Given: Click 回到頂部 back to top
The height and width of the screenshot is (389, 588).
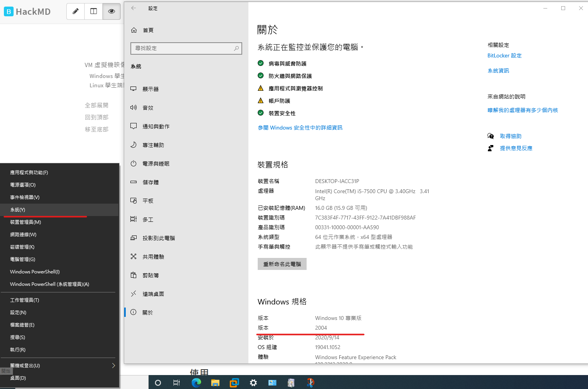Looking at the screenshot, I should coord(97,118).
